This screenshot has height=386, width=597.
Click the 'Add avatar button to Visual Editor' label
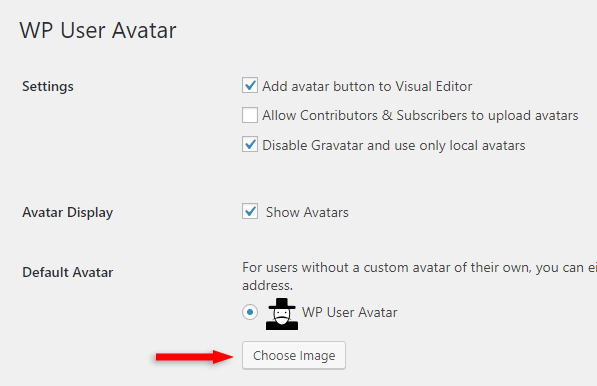pos(367,86)
